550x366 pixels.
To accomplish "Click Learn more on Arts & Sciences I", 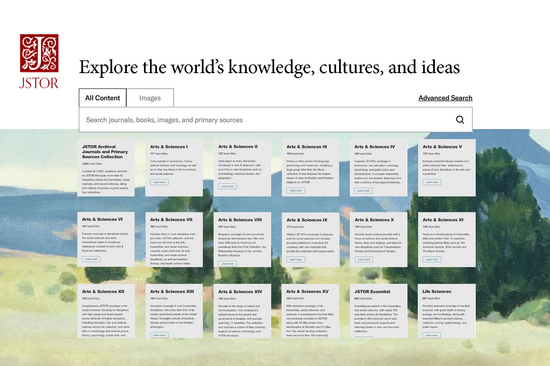I will [x=160, y=182].
